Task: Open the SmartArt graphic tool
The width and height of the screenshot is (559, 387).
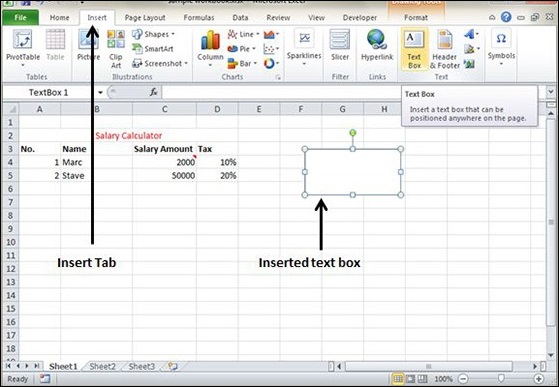Action: 153,48
